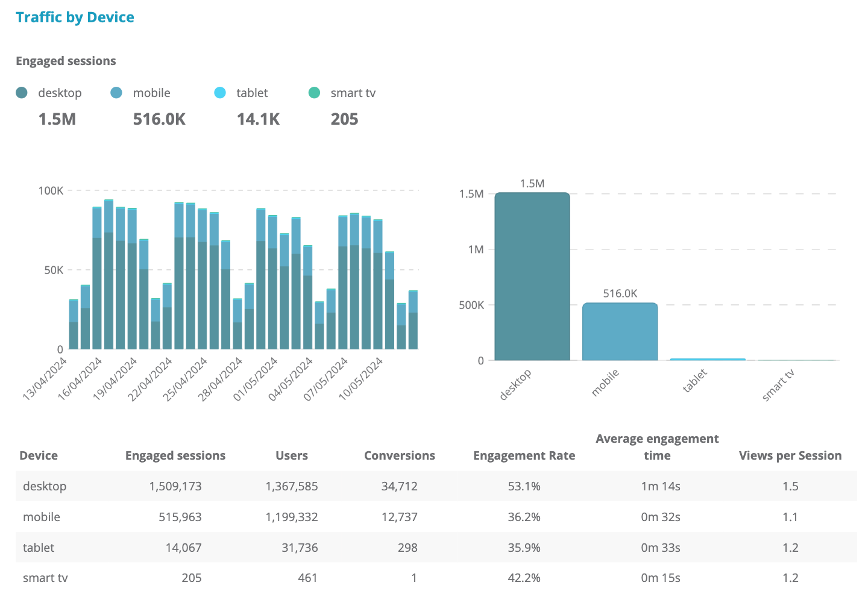Click the 100K y-axis label
Image resolution: width=868 pixels, height=594 pixels.
[51, 190]
